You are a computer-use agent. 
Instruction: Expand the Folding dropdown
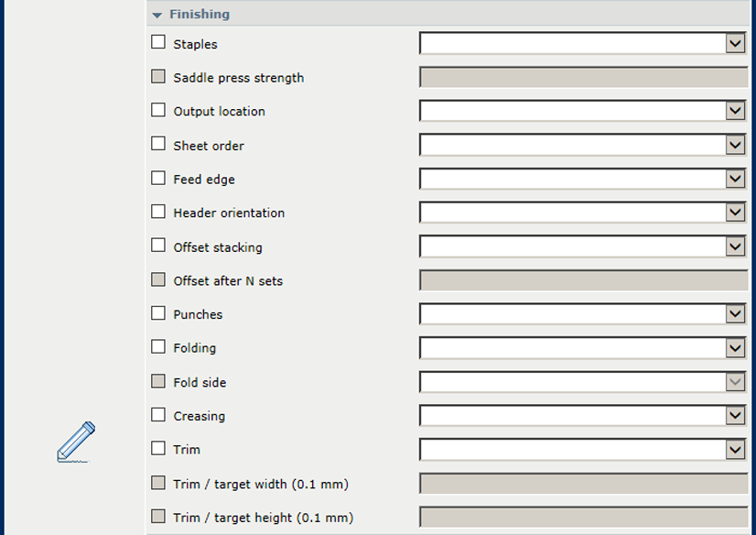click(735, 348)
